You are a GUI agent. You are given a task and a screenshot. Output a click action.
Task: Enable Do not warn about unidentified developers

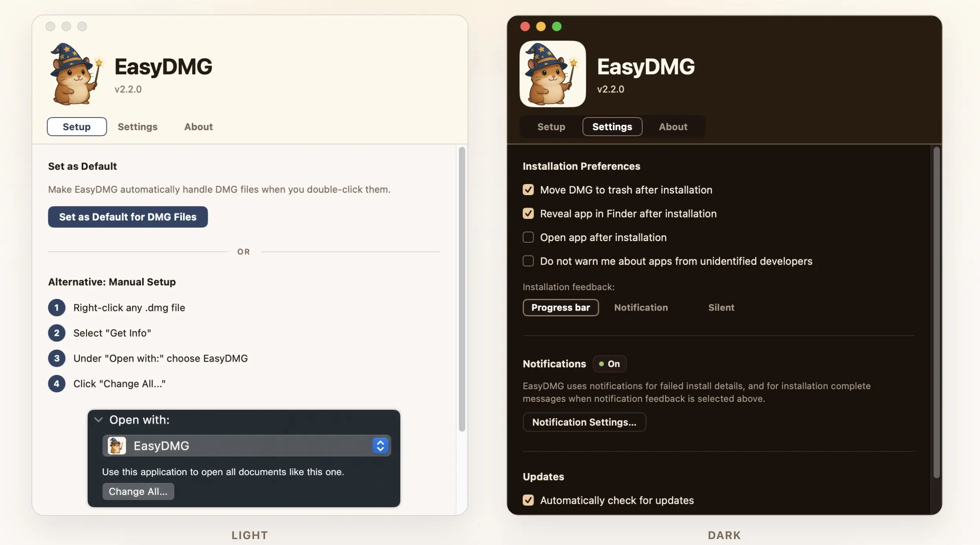[x=528, y=261]
